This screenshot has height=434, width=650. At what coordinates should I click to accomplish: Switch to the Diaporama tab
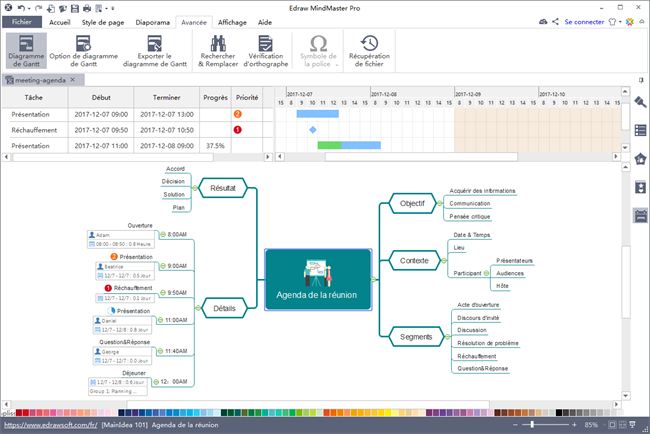click(153, 22)
